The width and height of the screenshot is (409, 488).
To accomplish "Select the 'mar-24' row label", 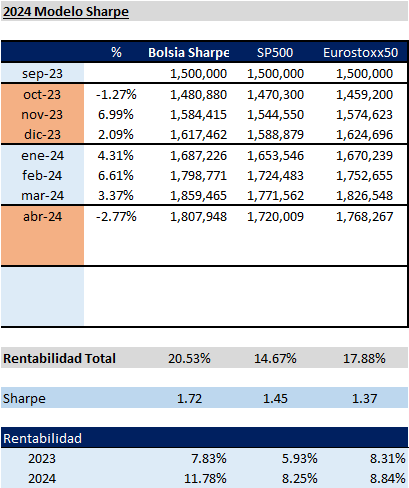I will [42, 196].
